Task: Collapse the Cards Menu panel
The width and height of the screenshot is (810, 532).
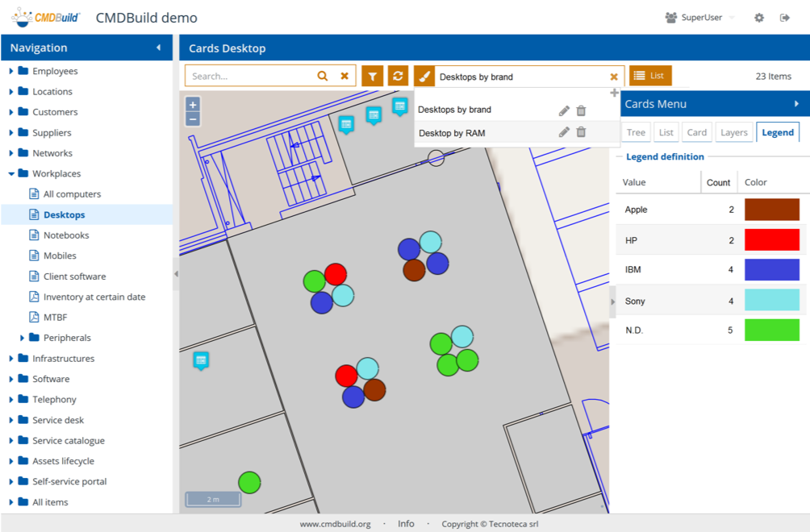Action: [x=796, y=104]
